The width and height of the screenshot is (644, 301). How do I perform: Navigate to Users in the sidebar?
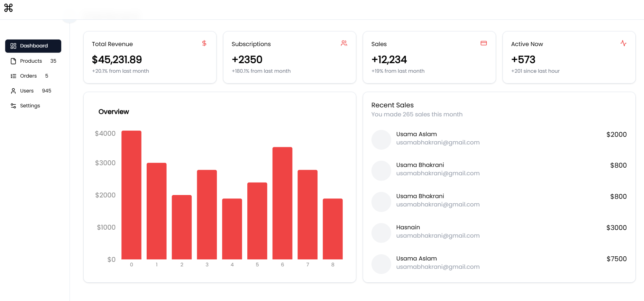click(33, 91)
